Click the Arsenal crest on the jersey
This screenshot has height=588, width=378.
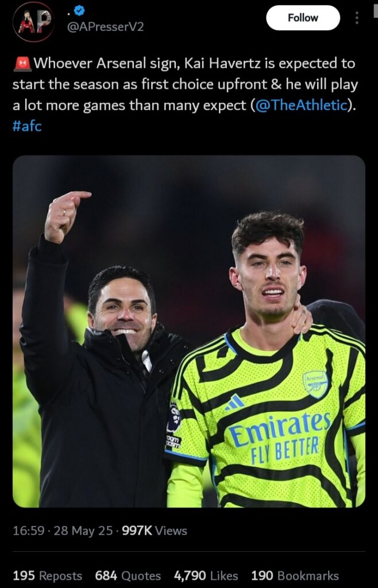315,384
